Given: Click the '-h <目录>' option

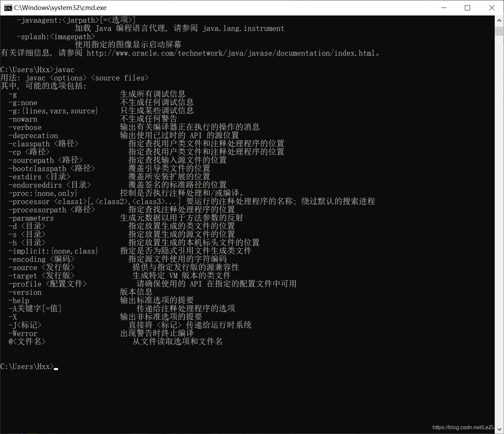Looking at the screenshot, I should click(27, 243).
